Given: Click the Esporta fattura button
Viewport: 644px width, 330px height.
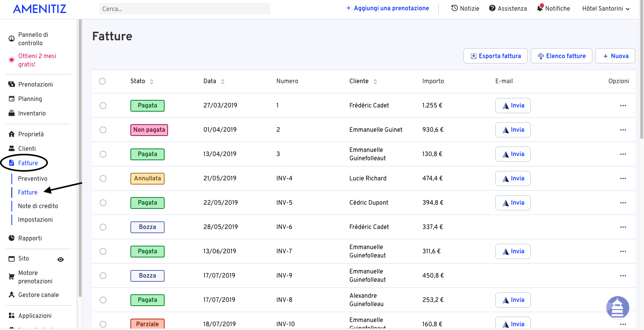Looking at the screenshot, I should point(495,56).
